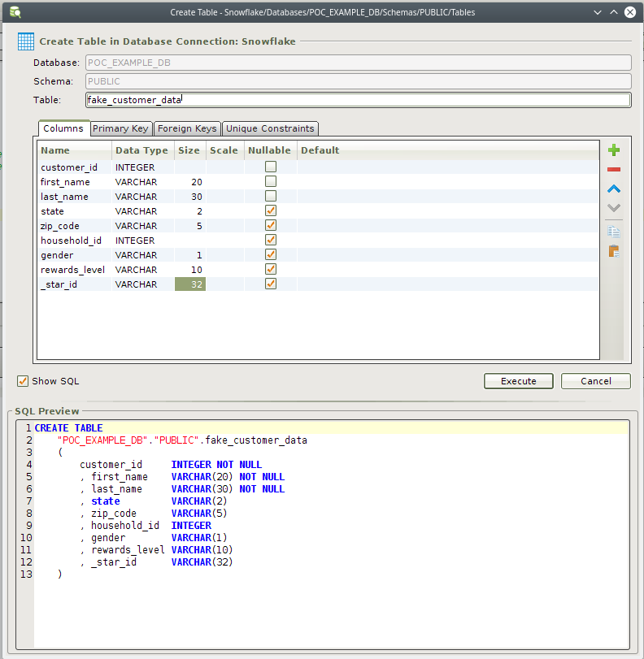Click highlighted size cell 32
Viewport: 644px width, 659px height.
pos(190,284)
